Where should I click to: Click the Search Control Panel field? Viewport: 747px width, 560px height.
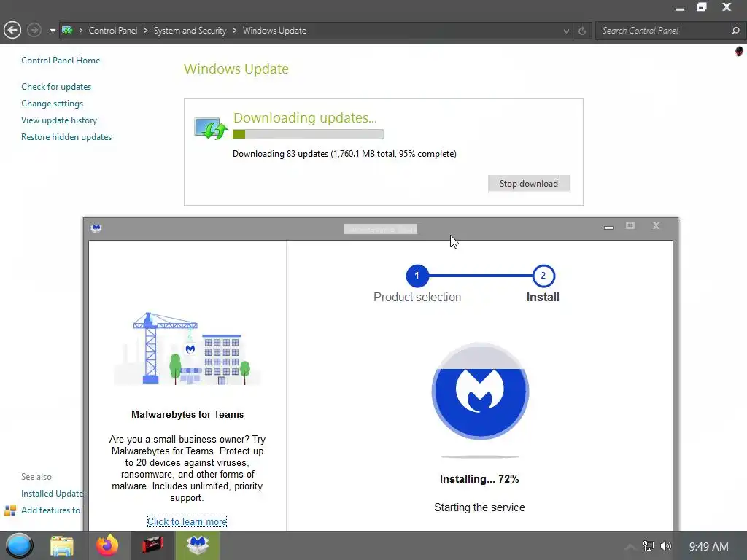point(665,31)
